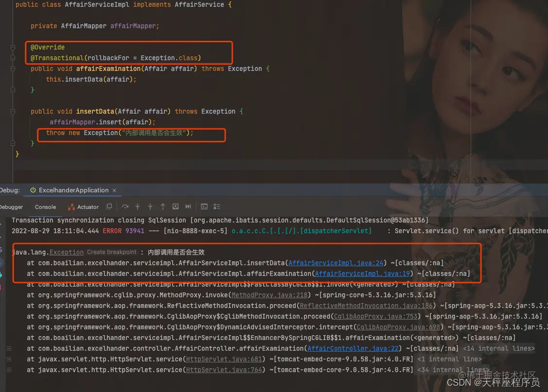Click the Run to Cursor icon
This screenshot has width=548, height=392.
coord(188,206)
